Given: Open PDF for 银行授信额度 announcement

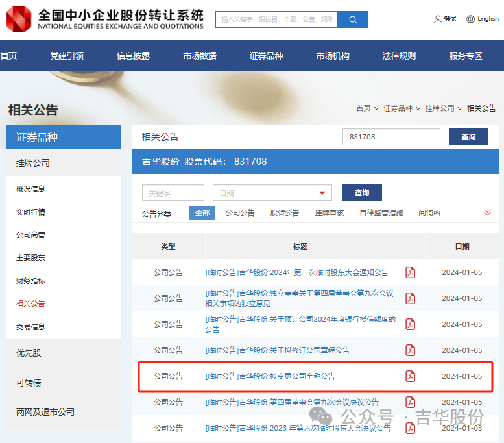Looking at the screenshot, I should (x=410, y=324).
